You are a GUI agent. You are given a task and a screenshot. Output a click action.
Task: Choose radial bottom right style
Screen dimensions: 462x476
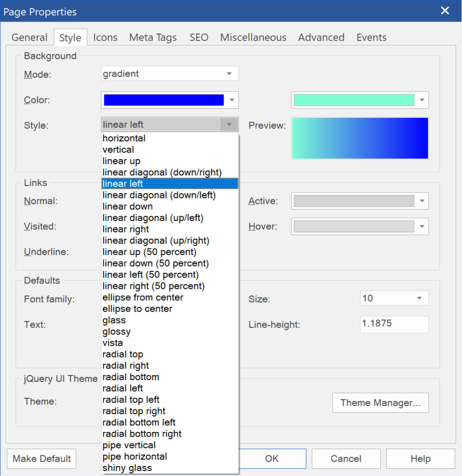pos(170,434)
